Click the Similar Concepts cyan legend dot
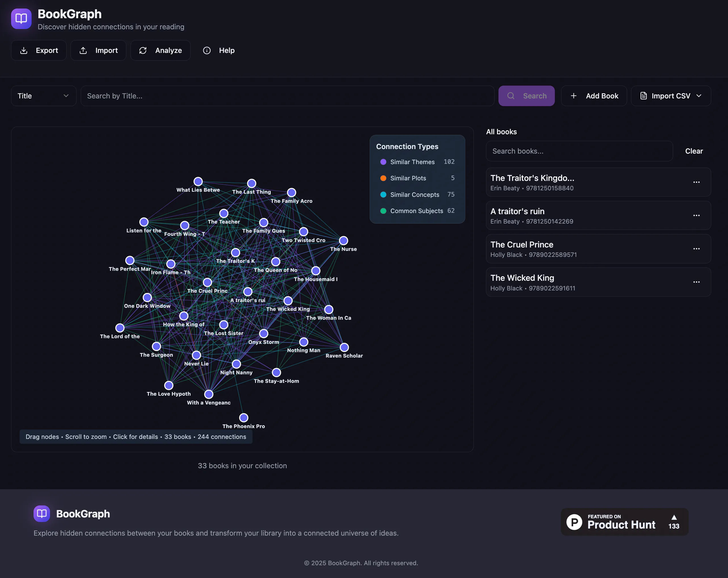The width and height of the screenshot is (728, 578). pos(383,195)
